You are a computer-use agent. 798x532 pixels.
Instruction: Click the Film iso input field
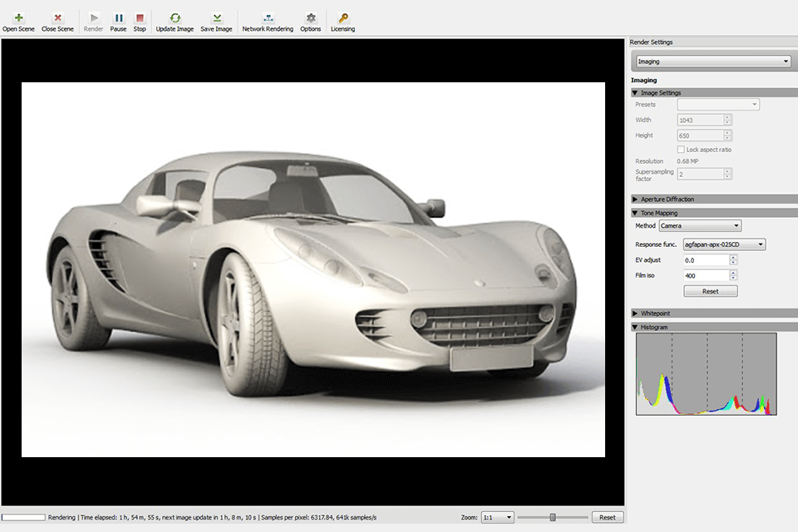click(x=705, y=276)
